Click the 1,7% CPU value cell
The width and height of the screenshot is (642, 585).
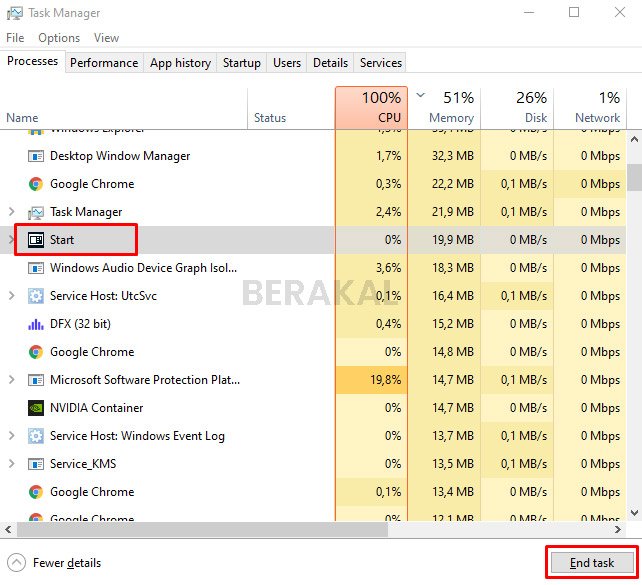pos(371,156)
